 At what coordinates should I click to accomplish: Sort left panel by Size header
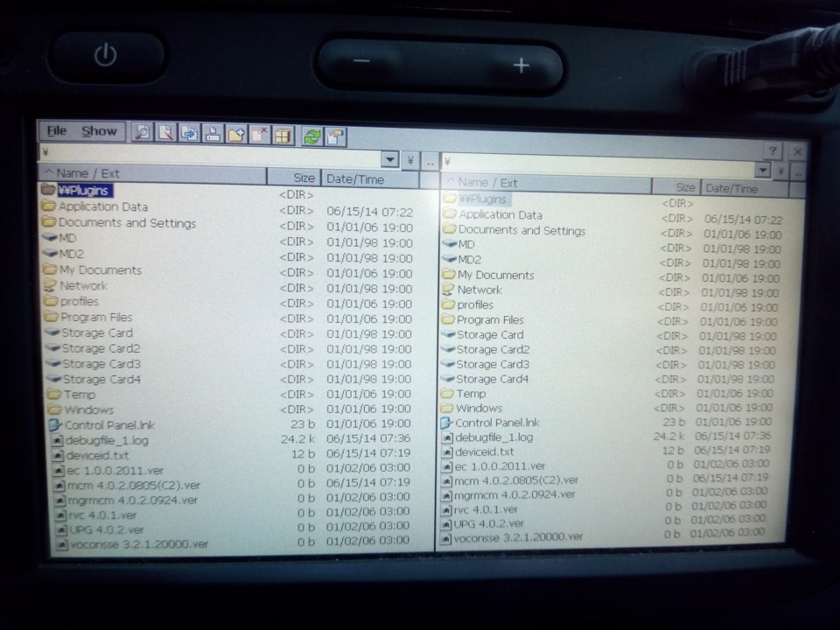(x=294, y=178)
